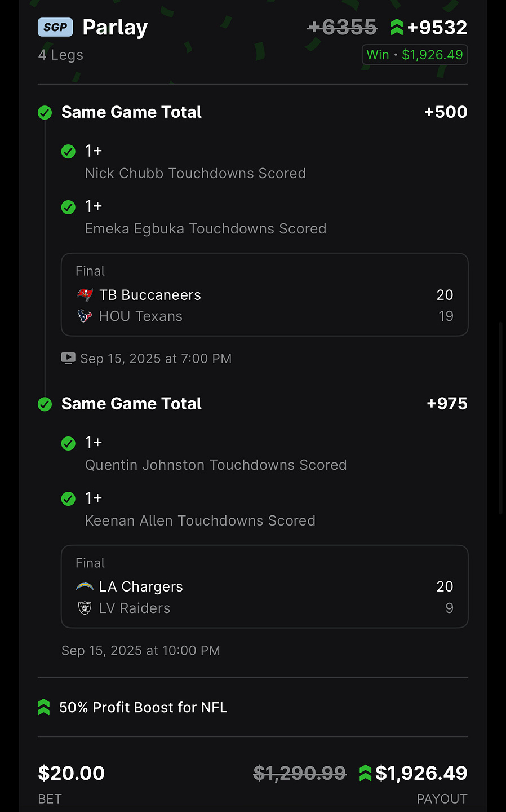Open the Chargers vs Raiders final score card

[x=264, y=586]
